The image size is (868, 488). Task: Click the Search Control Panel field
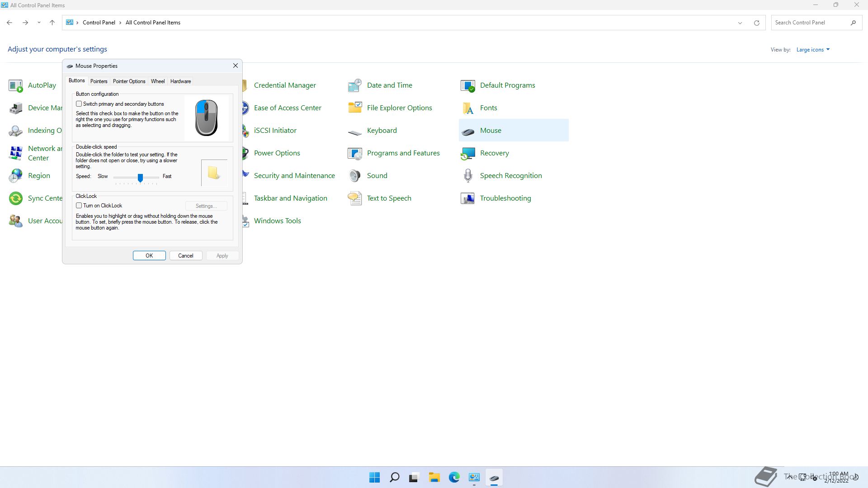(x=809, y=23)
